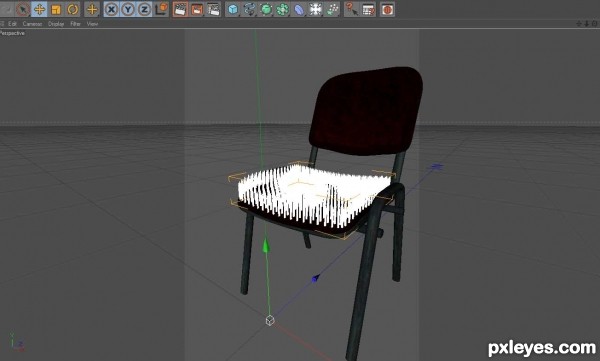The width and height of the screenshot is (600, 361).
Task: Click the blue Z-axis arrow handle
Action: tap(315, 278)
